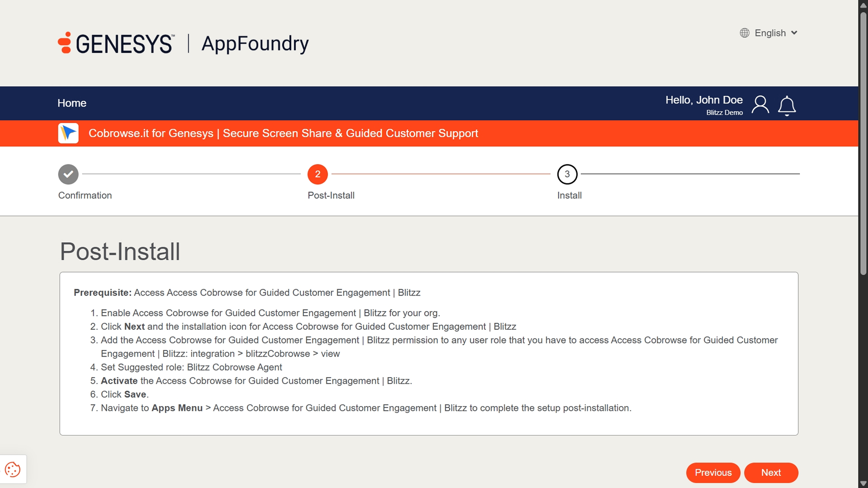Click step 2 Post-Install circle

[x=317, y=174]
